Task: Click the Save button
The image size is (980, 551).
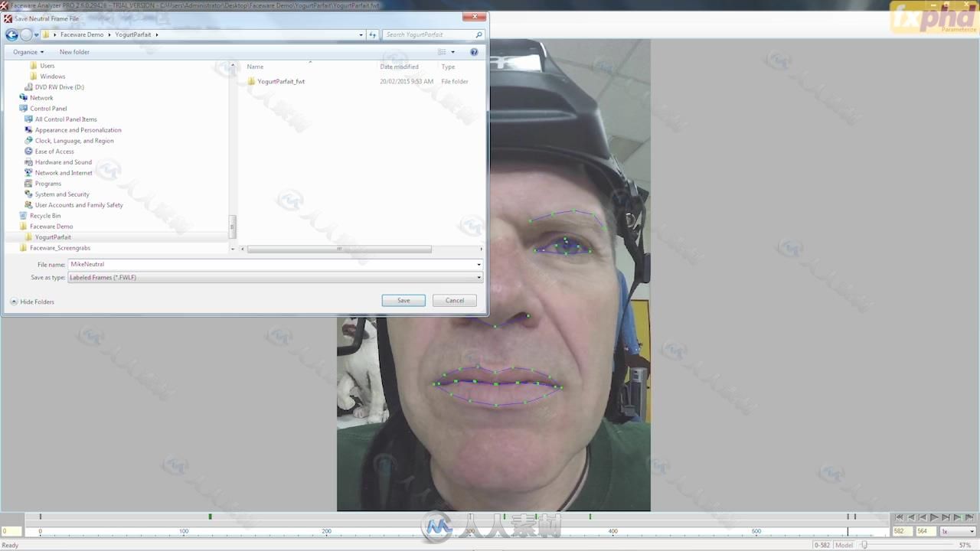Action: click(403, 300)
